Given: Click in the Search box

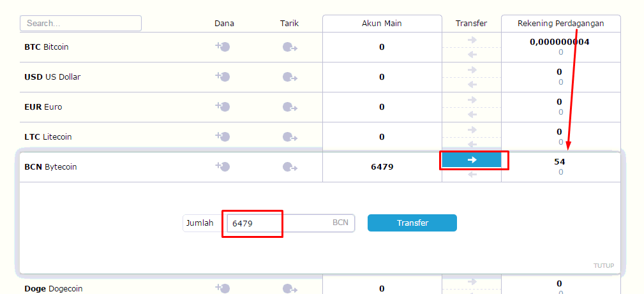Looking at the screenshot, I should click(x=80, y=24).
